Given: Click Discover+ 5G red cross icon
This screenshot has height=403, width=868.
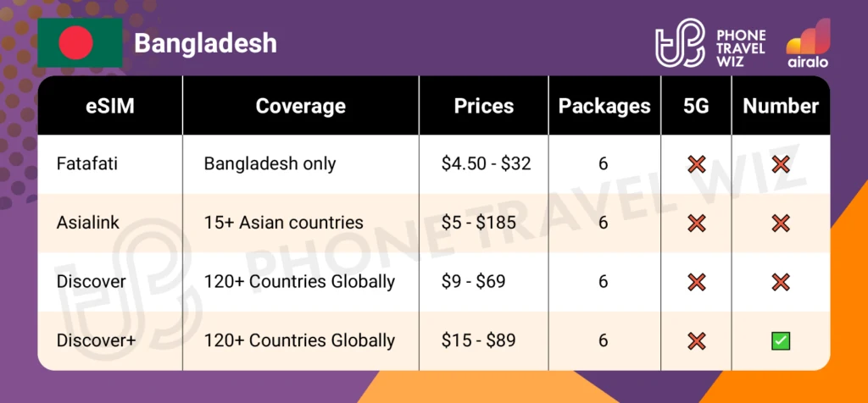Looking at the screenshot, I should coord(696,340).
